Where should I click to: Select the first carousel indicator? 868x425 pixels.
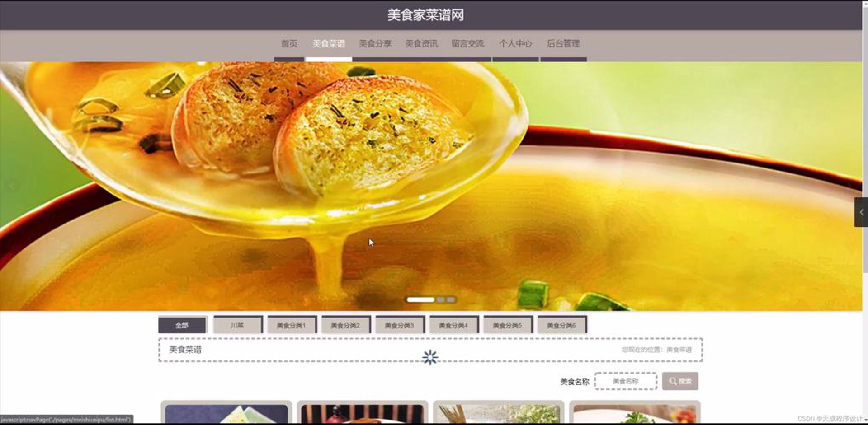tap(420, 299)
